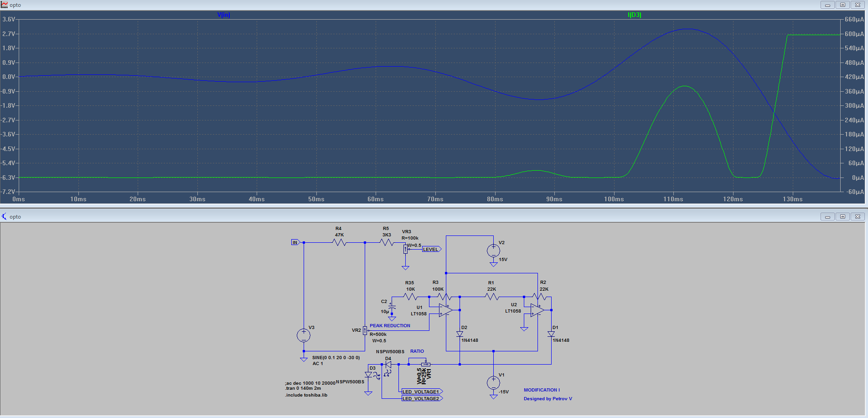Select the .tran 0 140m 2m directive
The image size is (868, 418).
pyautogui.click(x=303, y=388)
